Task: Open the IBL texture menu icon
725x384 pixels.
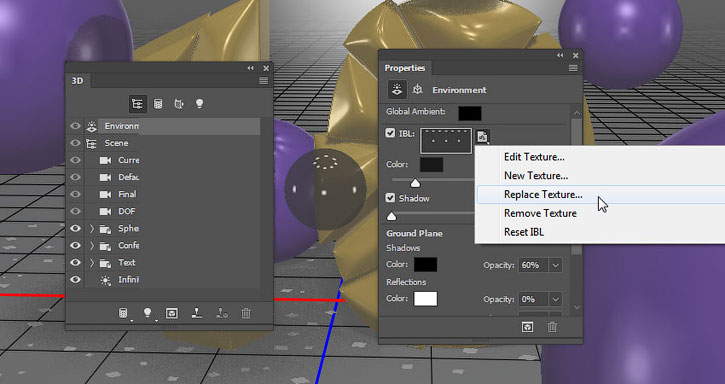Action: (483, 136)
